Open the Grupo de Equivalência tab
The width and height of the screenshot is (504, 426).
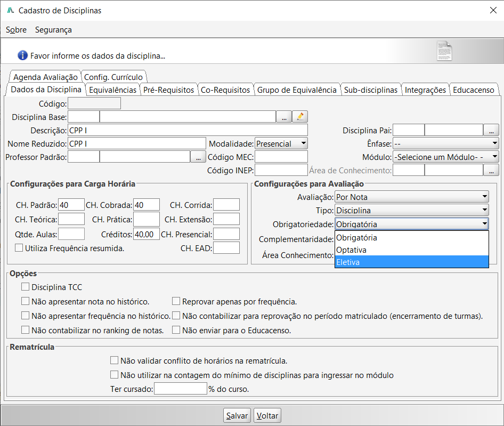[297, 90]
